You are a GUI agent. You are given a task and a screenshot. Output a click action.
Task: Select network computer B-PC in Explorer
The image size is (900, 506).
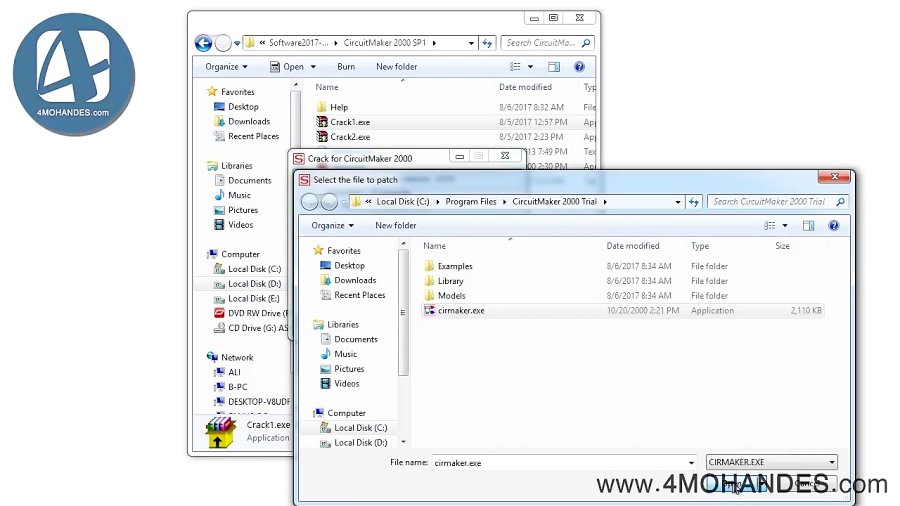(238, 387)
